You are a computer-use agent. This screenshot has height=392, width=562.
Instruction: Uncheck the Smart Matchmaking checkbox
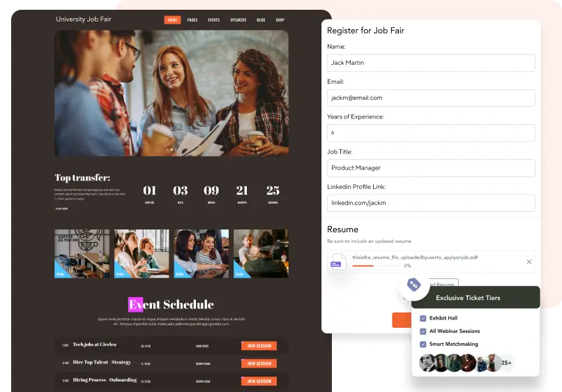tap(423, 345)
